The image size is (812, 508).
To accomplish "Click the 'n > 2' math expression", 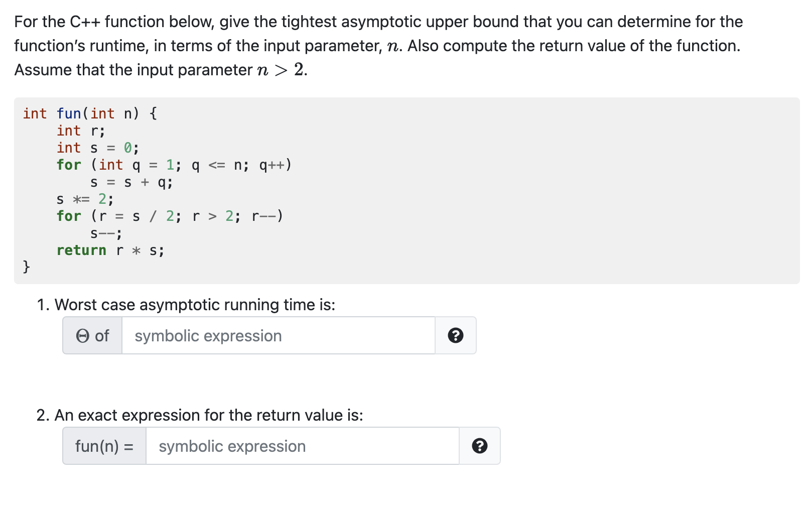I will (x=281, y=70).
